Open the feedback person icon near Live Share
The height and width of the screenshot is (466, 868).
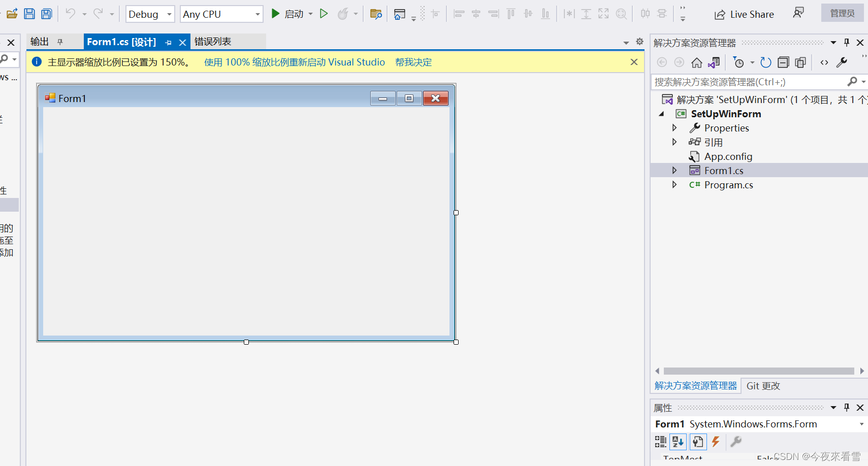798,13
